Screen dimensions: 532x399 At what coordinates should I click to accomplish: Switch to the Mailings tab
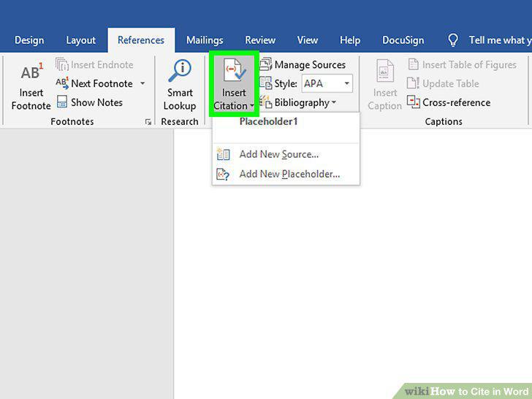[205, 40]
